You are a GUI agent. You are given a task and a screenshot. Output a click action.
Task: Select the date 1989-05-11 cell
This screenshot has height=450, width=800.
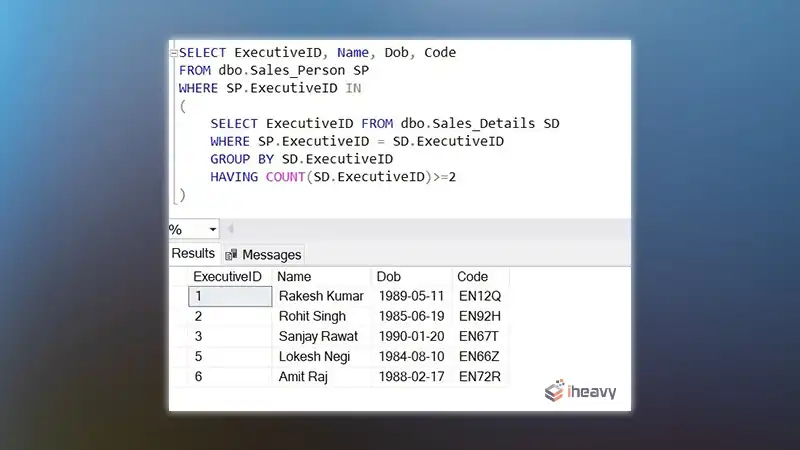point(412,296)
